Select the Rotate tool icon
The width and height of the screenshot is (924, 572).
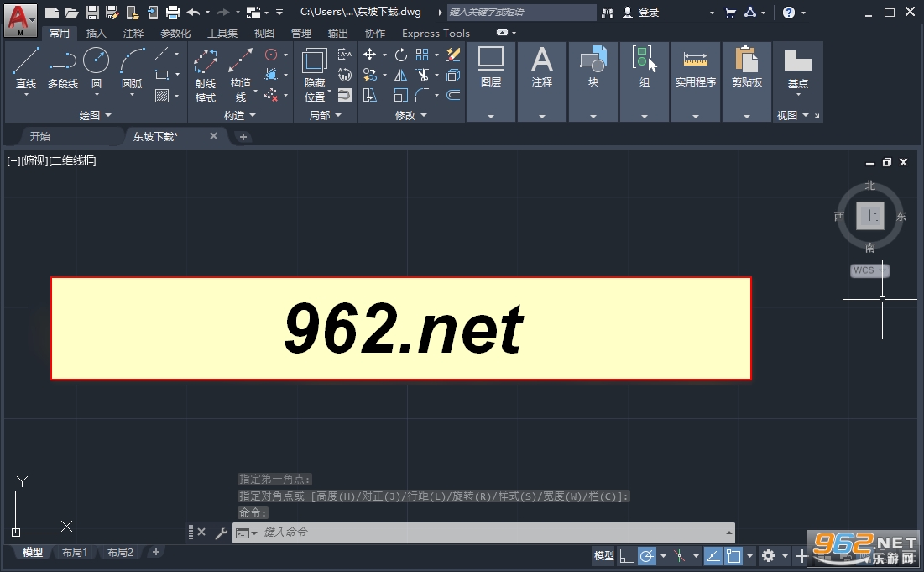pyautogui.click(x=400, y=55)
